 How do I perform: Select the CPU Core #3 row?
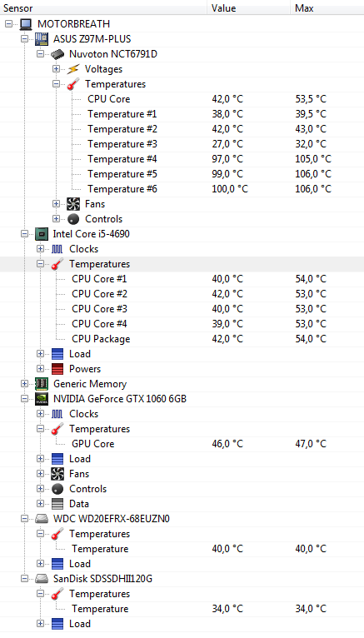(x=182, y=309)
